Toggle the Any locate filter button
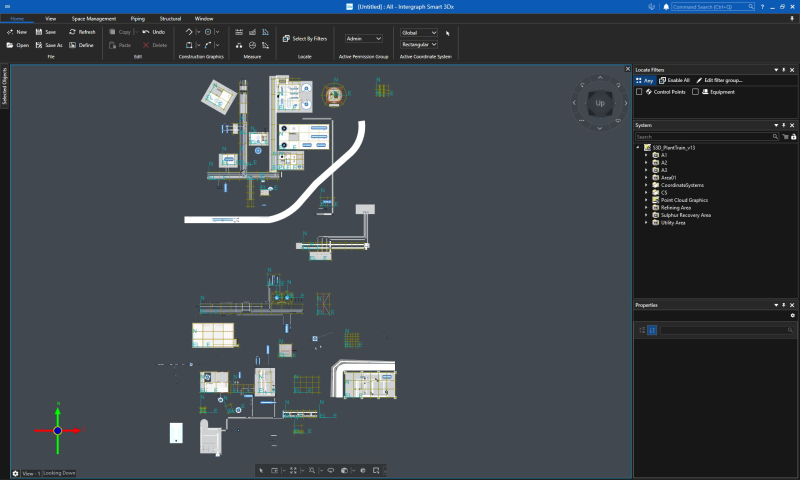This screenshot has height=480, width=800. [644, 80]
